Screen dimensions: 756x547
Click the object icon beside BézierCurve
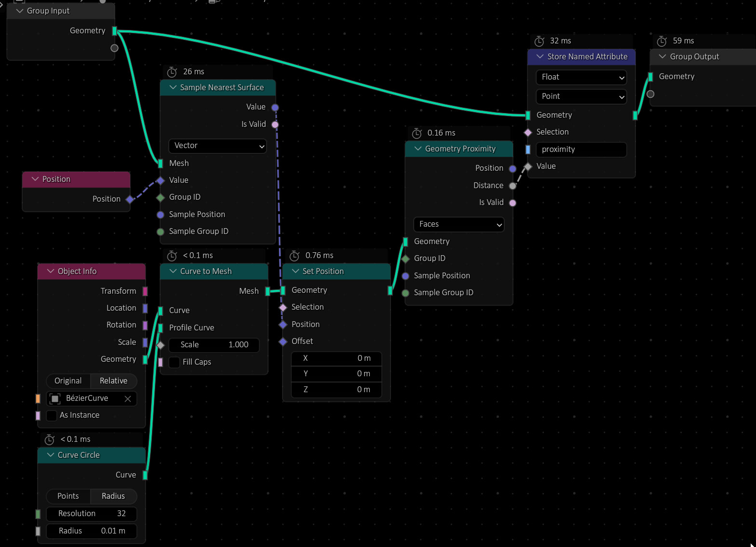coord(55,399)
